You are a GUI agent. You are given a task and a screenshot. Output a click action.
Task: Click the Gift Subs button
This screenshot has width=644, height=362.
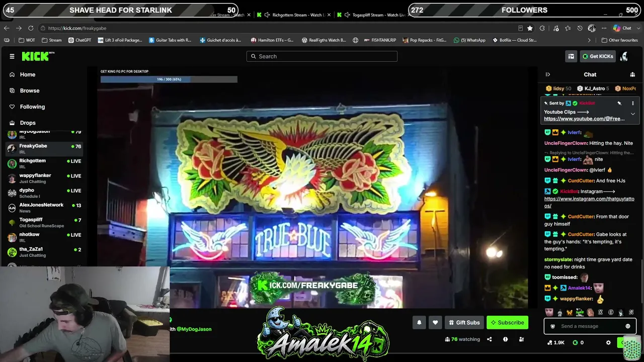tap(463, 323)
